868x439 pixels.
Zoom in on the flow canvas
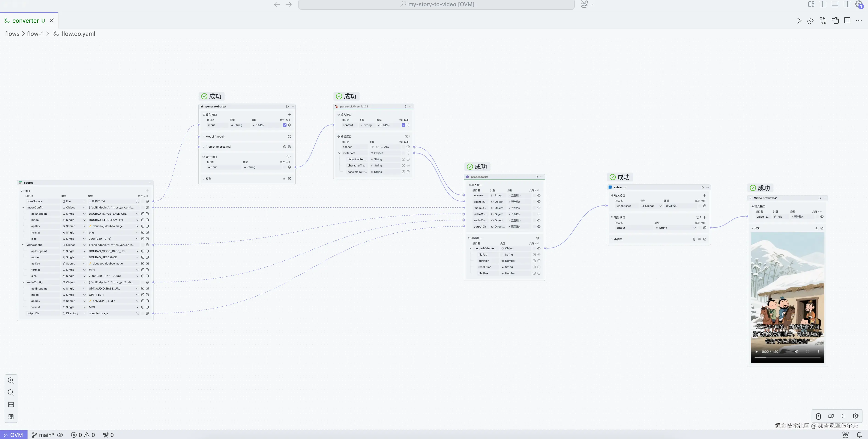[11, 380]
